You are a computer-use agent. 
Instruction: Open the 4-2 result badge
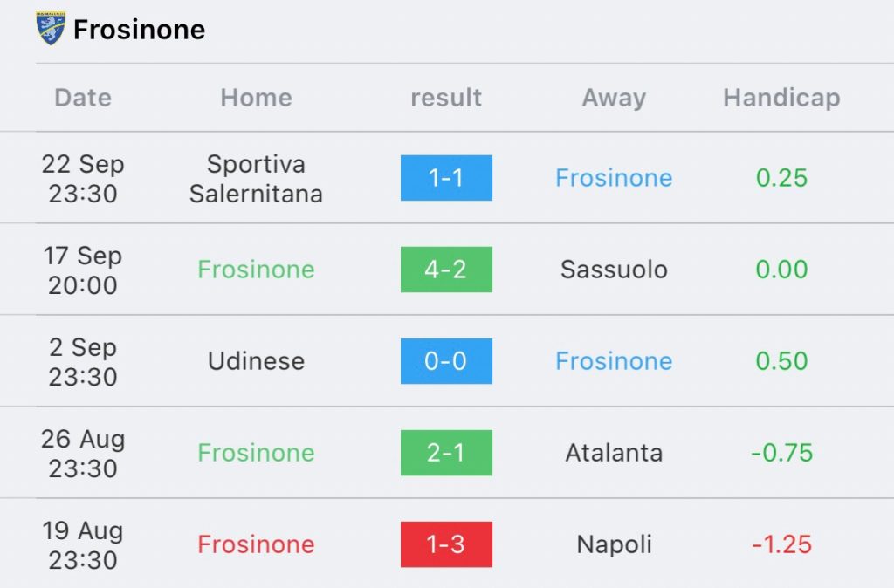click(446, 270)
